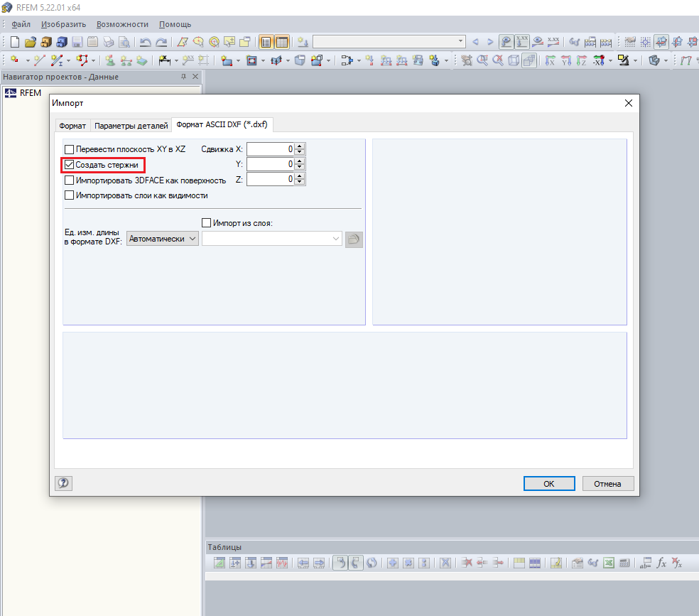
Task: Click the Undo arrow icon
Action: point(146,42)
